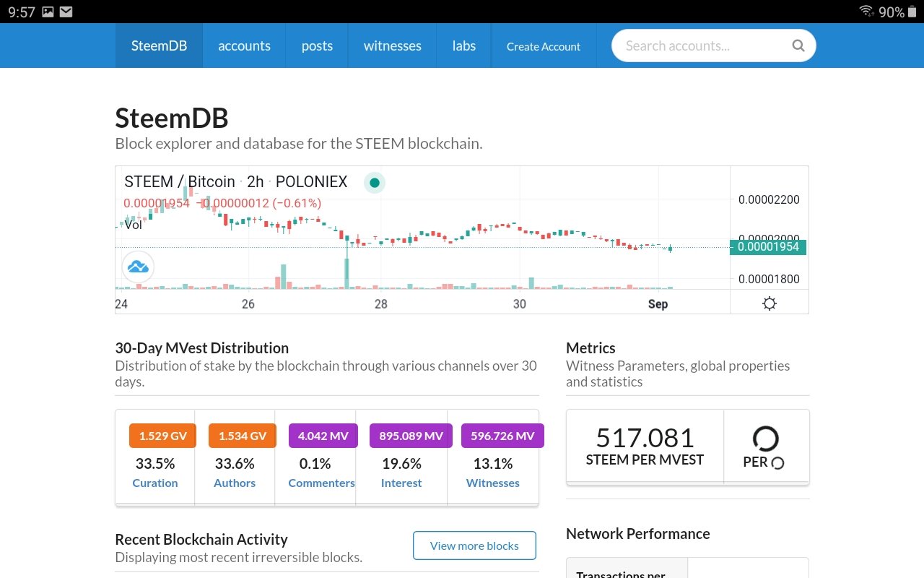Open the Commenters link

coord(321,483)
